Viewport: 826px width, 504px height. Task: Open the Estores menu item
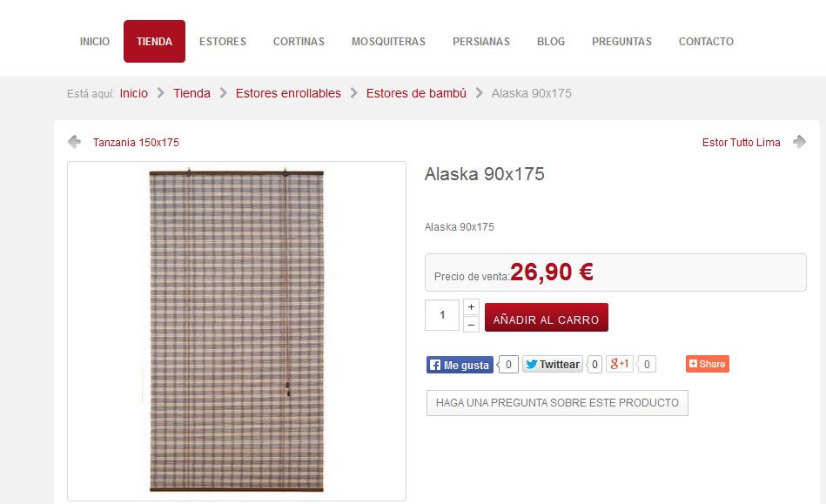click(x=223, y=42)
